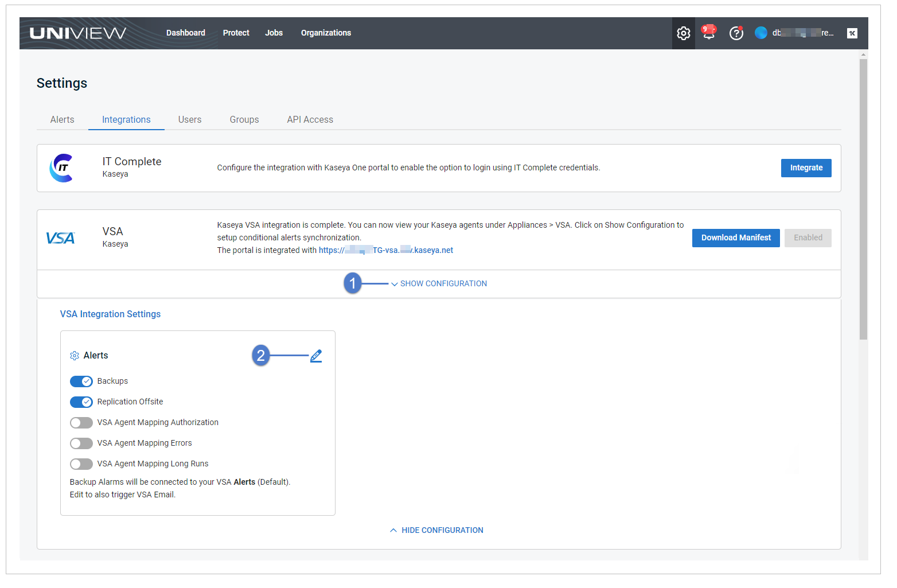This screenshot has height=588, width=897.
Task: Click the user avatar circle
Action: (761, 33)
